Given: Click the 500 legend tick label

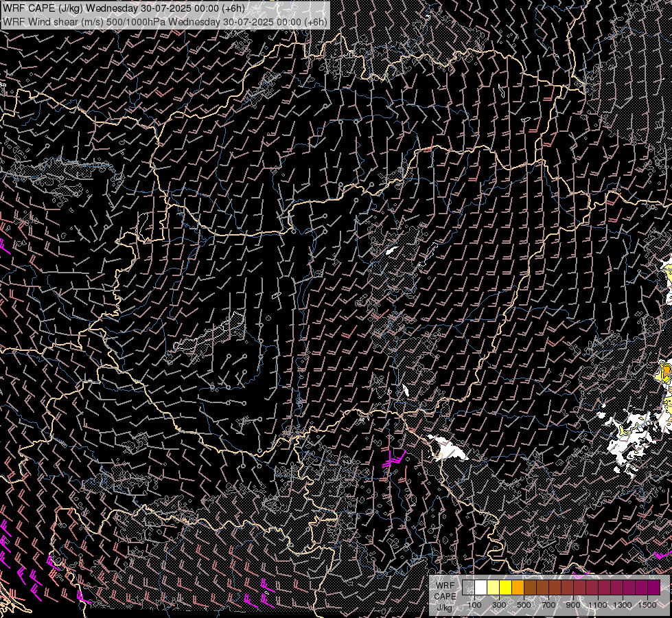Looking at the screenshot, I should 524,605.
